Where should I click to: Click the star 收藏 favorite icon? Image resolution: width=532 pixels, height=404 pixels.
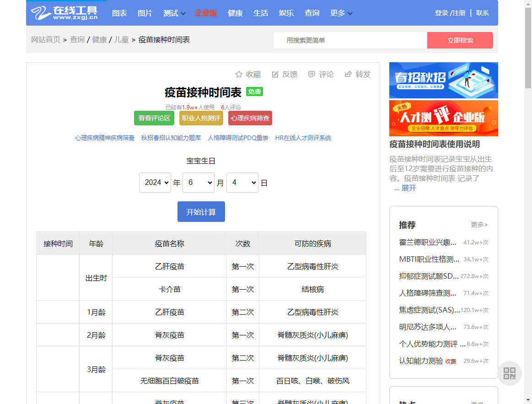tap(239, 75)
